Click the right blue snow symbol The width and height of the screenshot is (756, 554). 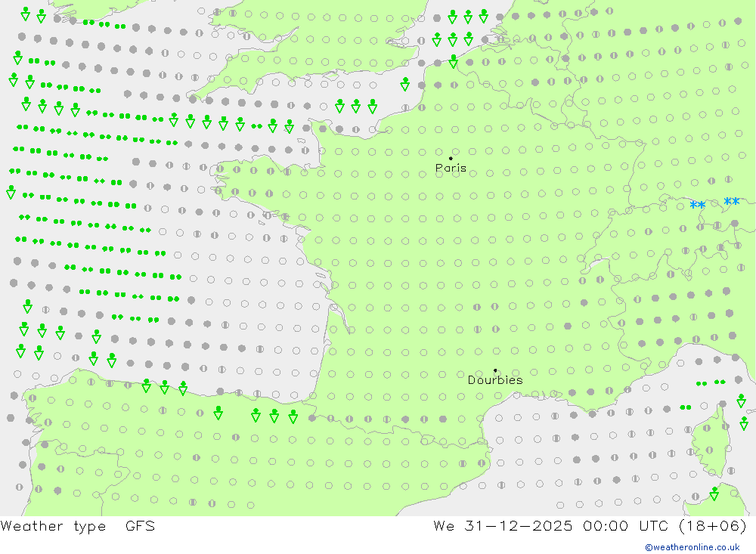731,202
